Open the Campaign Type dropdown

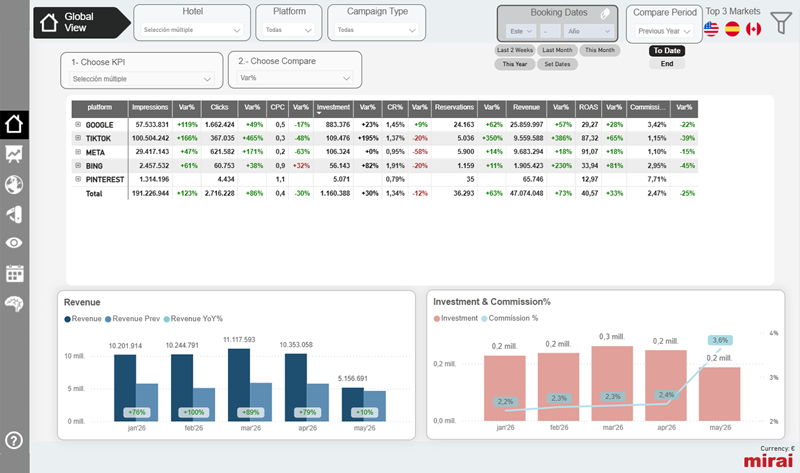377,30
